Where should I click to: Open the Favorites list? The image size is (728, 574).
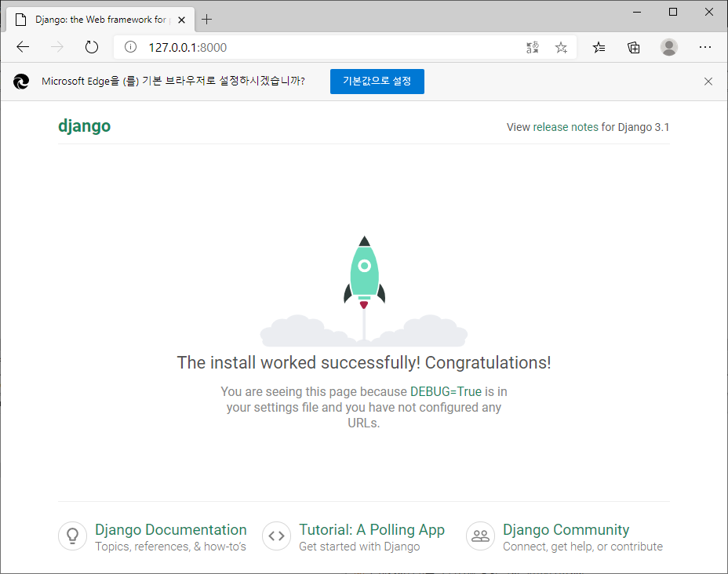point(599,47)
